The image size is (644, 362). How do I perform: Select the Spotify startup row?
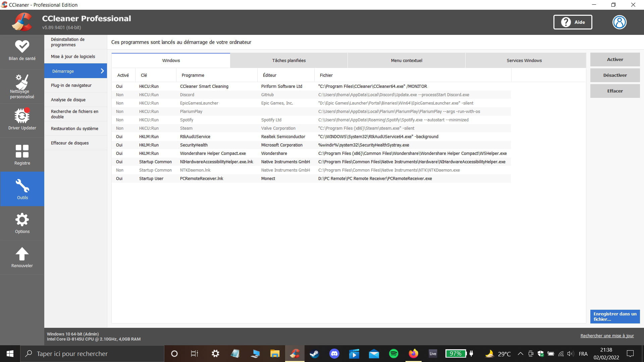click(311, 120)
